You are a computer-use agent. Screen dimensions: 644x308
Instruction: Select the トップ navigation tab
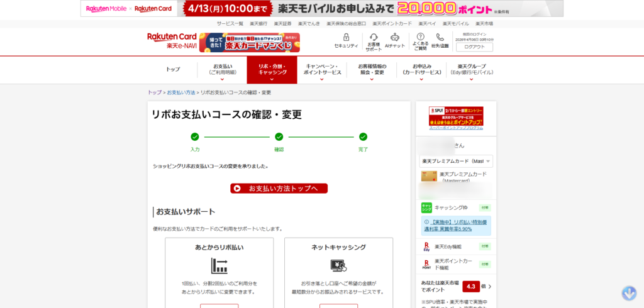(x=173, y=69)
